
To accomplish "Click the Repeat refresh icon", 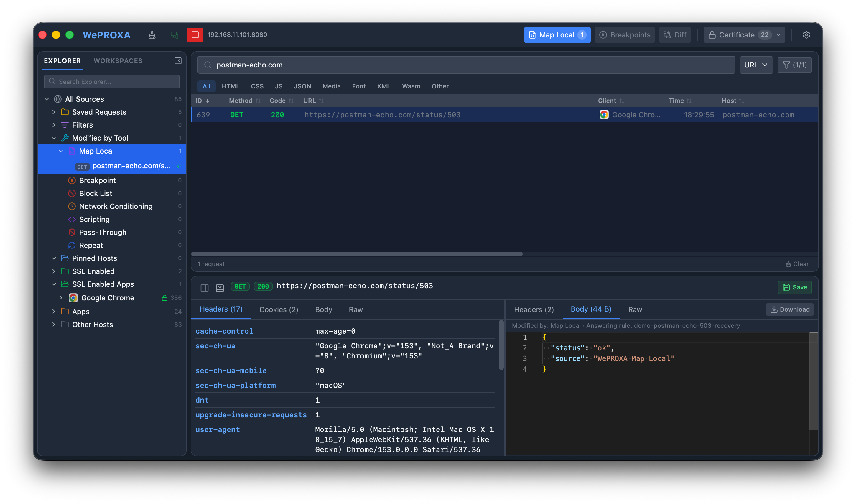I will 72,245.
